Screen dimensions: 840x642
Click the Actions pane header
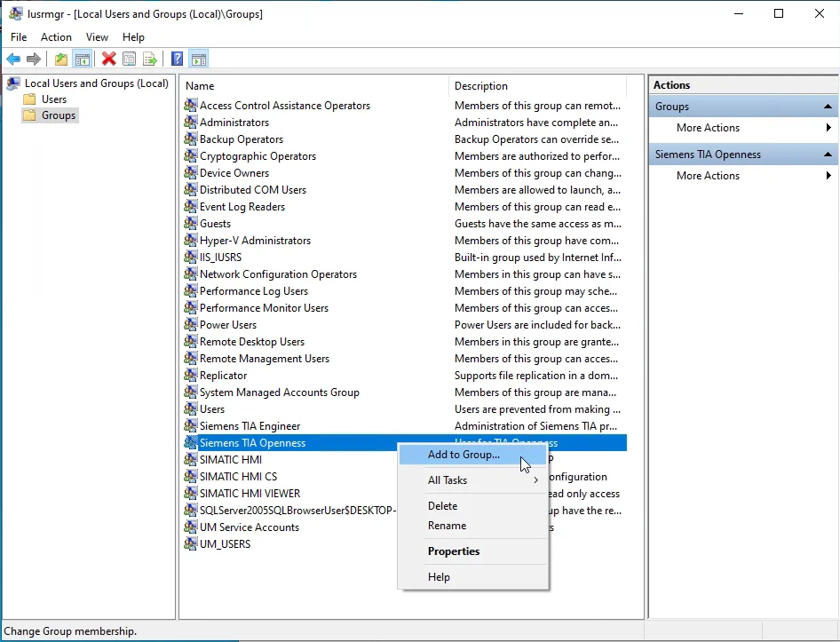coord(743,84)
